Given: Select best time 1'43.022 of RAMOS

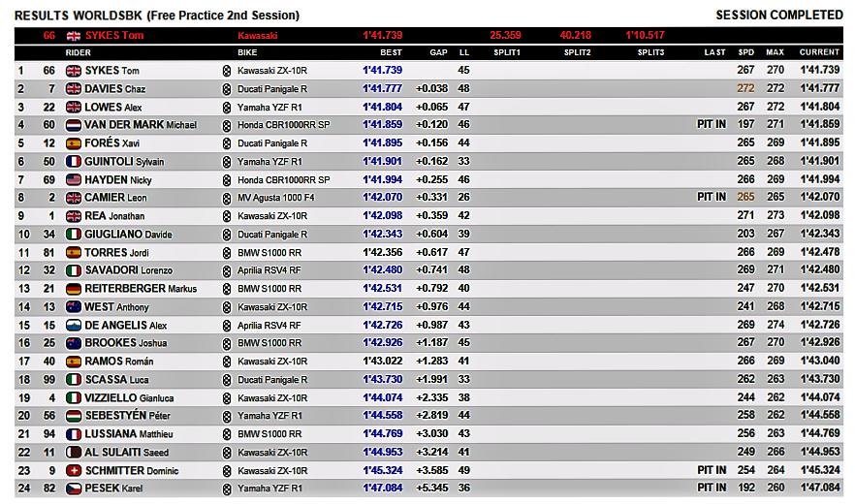Looking at the screenshot, I should pos(383,362).
